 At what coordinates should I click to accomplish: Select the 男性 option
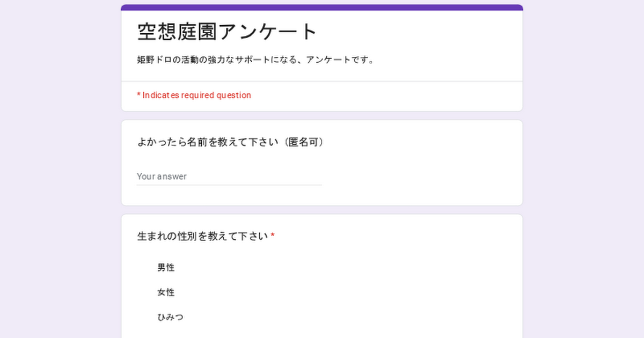[x=166, y=268]
